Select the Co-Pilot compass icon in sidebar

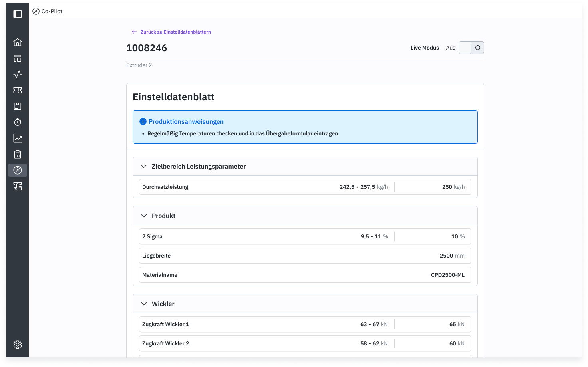(x=18, y=170)
